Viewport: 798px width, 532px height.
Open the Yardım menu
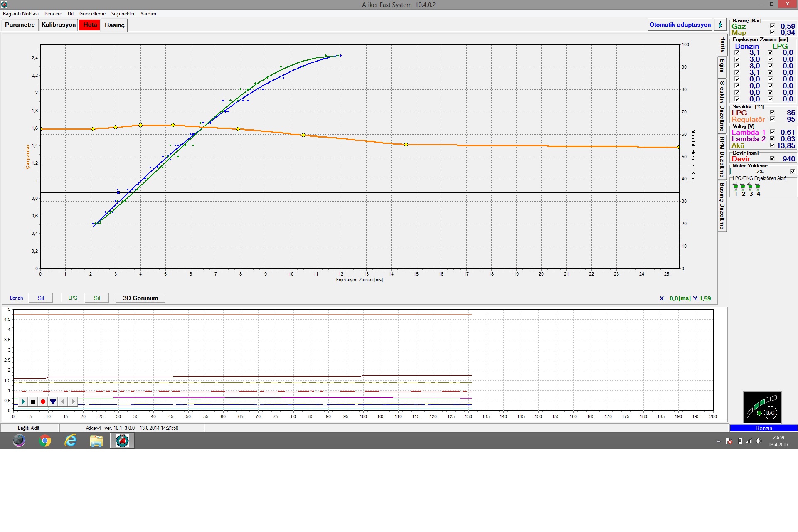point(148,14)
